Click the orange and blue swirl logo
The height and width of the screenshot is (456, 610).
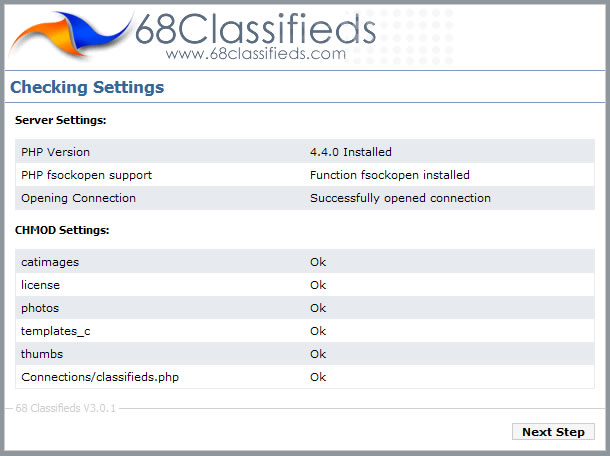pos(70,34)
